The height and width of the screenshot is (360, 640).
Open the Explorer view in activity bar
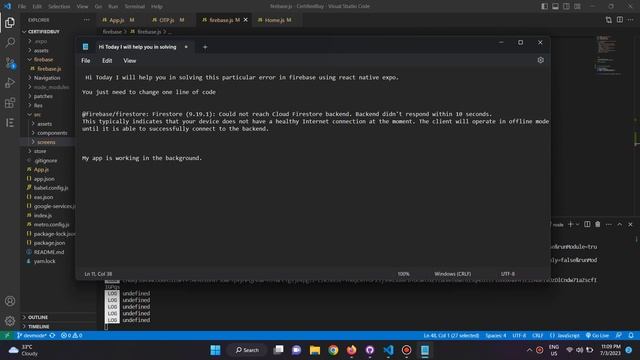(x=10, y=23)
